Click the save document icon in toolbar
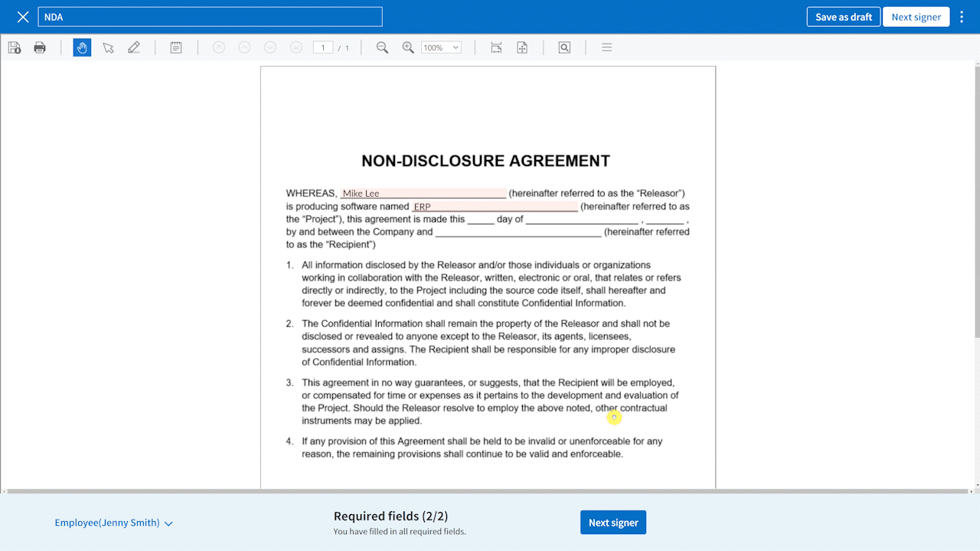Viewport: 980px width, 551px height. click(15, 47)
